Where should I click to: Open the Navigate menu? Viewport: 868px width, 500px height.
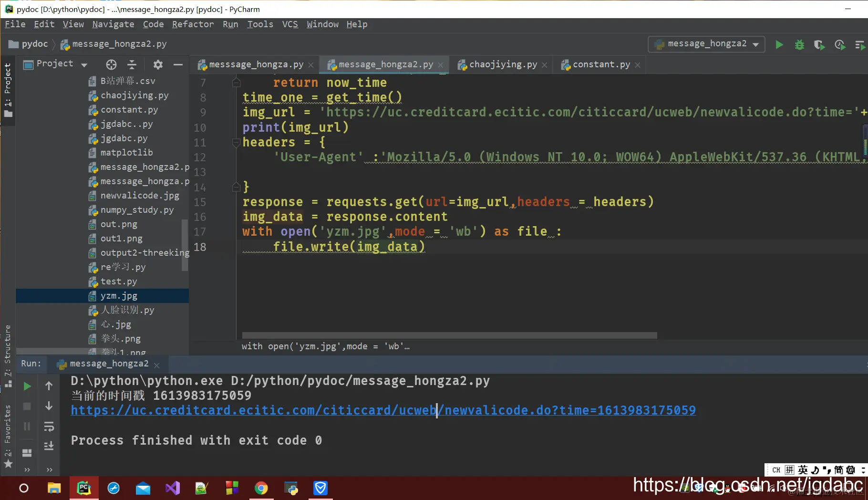click(113, 24)
